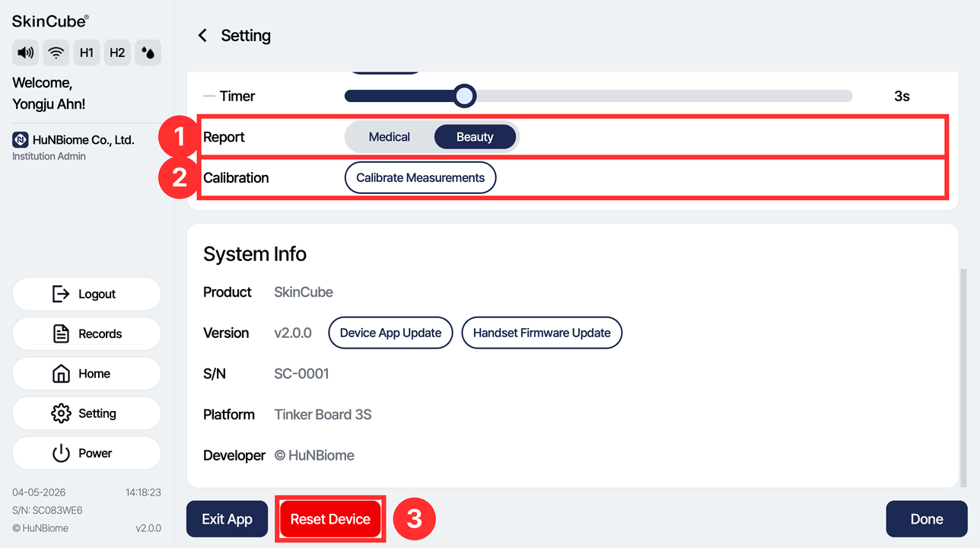The width and height of the screenshot is (980, 548).
Task: Click the "Yongju Ahn!" welcome name
Action: pyautogui.click(x=49, y=104)
